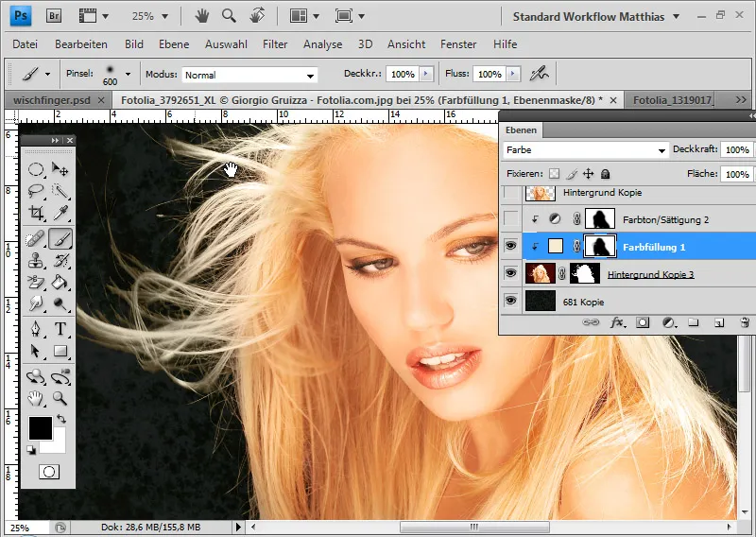This screenshot has width=756, height=537.
Task: Select the Zoom tool in toolbox
Action: 60,399
